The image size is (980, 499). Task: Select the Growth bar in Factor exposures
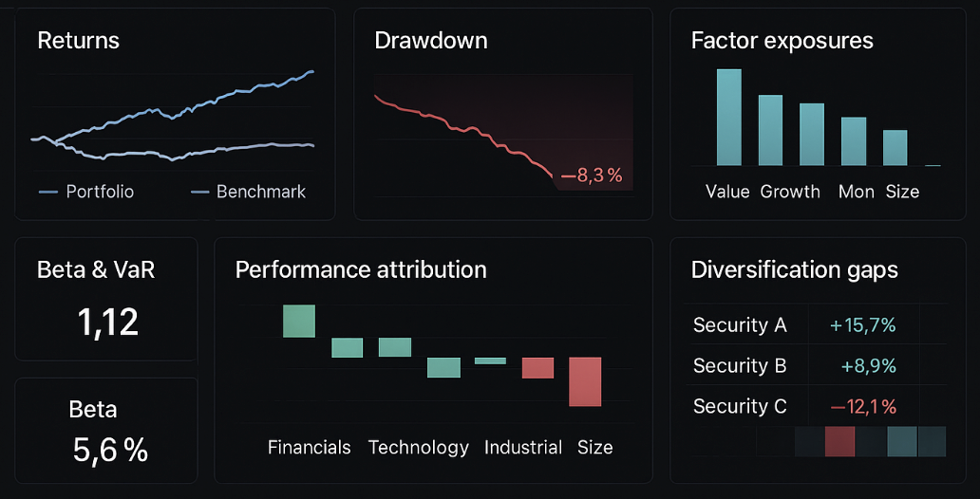[x=770, y=130]
